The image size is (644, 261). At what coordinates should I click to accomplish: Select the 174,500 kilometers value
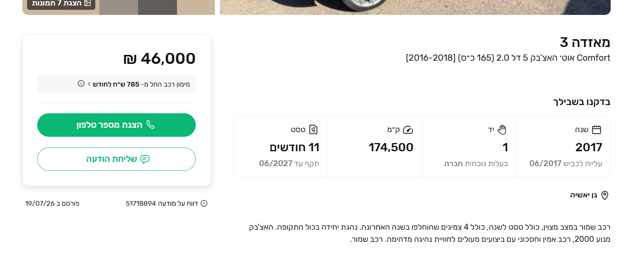click(x=391, y=147)
